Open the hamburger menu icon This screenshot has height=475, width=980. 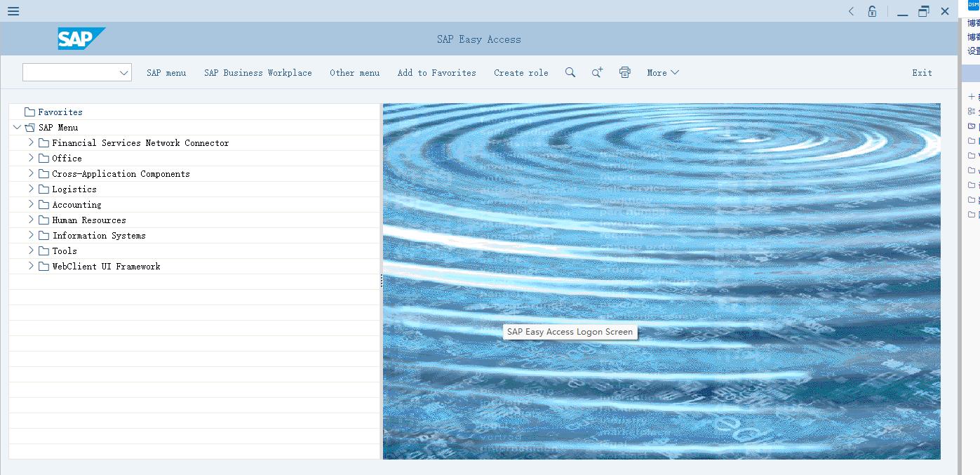[x=13, y=11]
